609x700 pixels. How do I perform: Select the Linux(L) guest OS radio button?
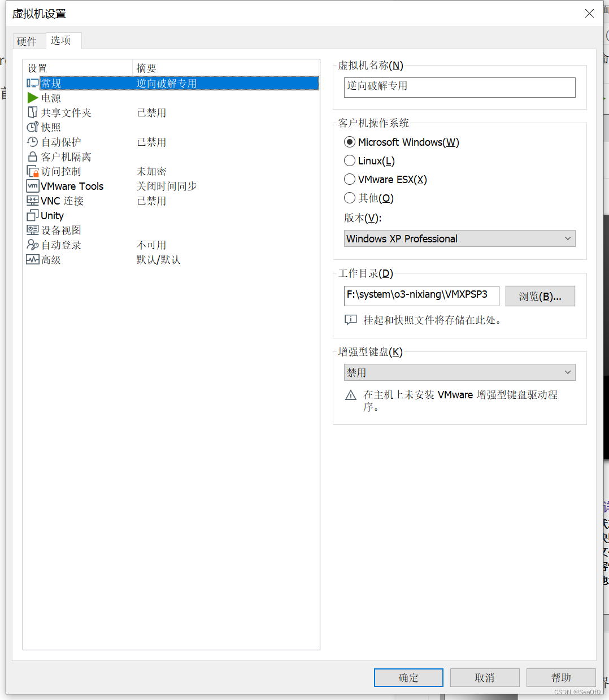350,160
